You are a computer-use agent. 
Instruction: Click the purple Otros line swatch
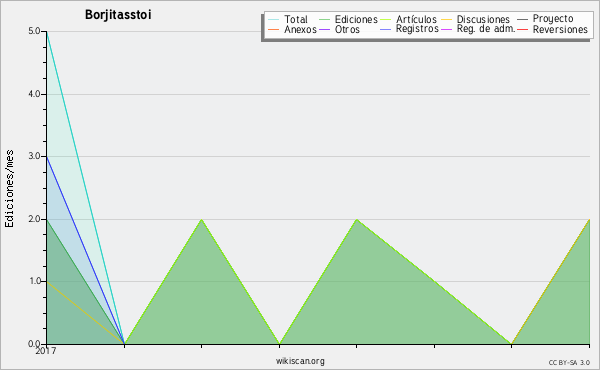324,29
